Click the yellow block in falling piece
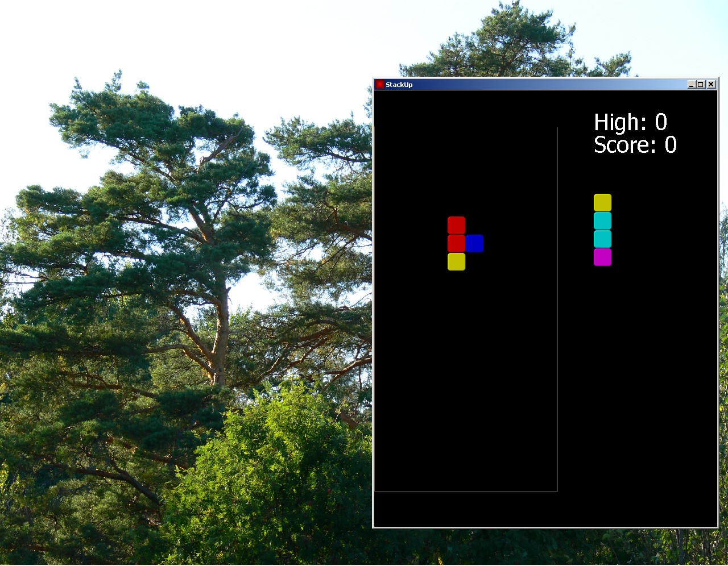 pyautogui.click(x=456, y=262)
